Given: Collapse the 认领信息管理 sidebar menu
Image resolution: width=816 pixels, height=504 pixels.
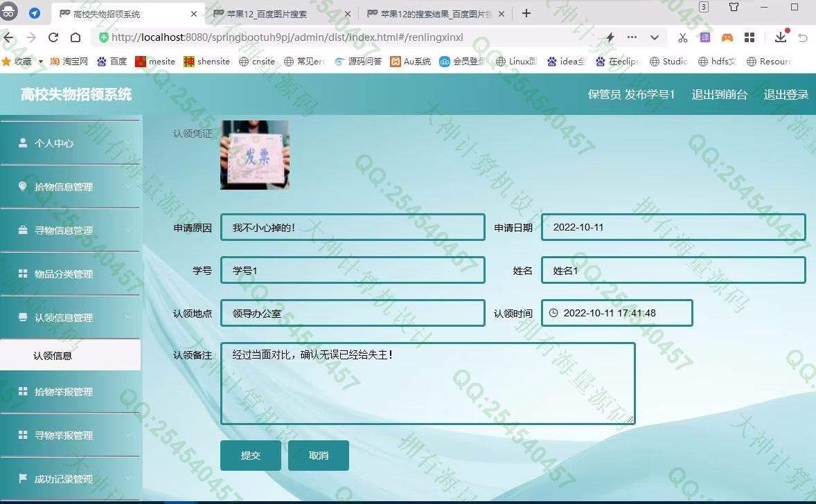Looking at the screenshot, I should tap(70, 318).
